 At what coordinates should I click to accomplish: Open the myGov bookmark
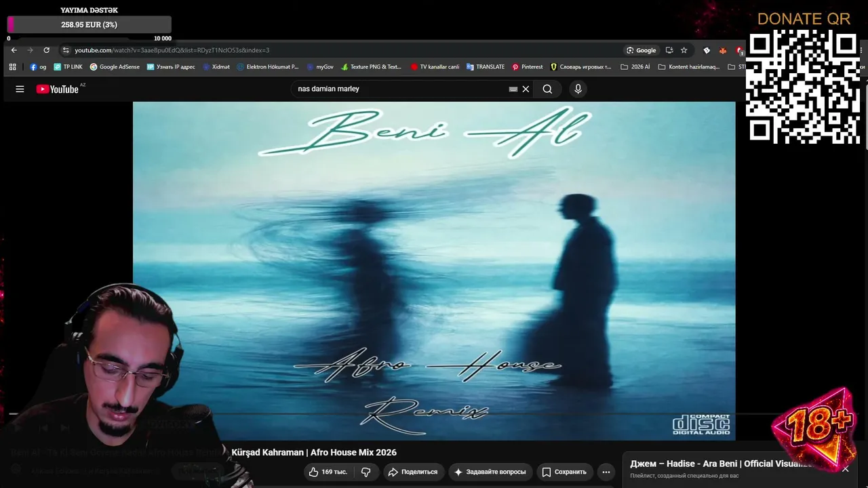click(320, 67)
